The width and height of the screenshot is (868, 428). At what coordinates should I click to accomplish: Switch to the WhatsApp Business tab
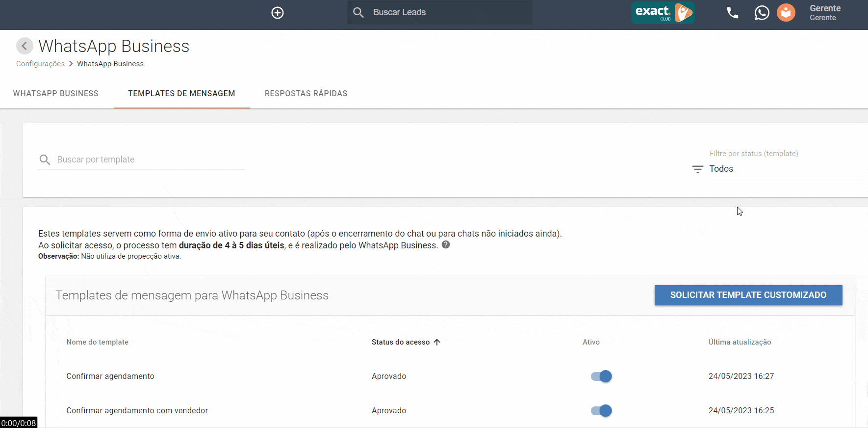(56, 93)
